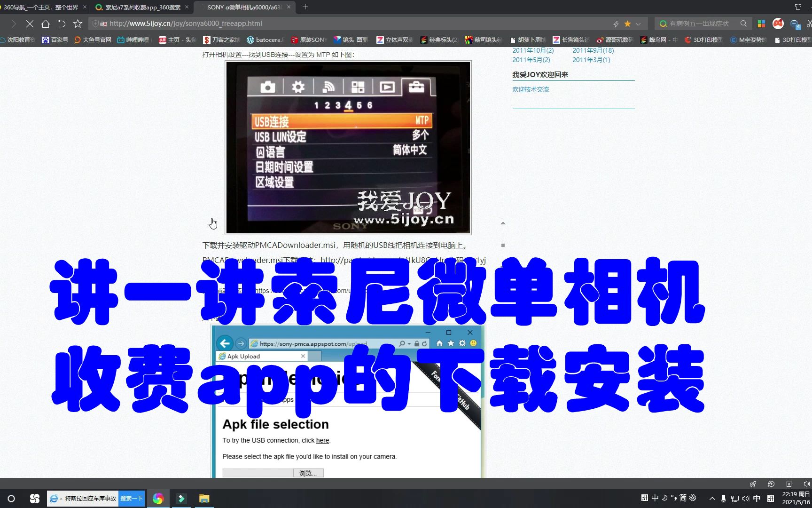Open the trash icon in browser status bar
The image size is (812, 508).
point(789,484)
